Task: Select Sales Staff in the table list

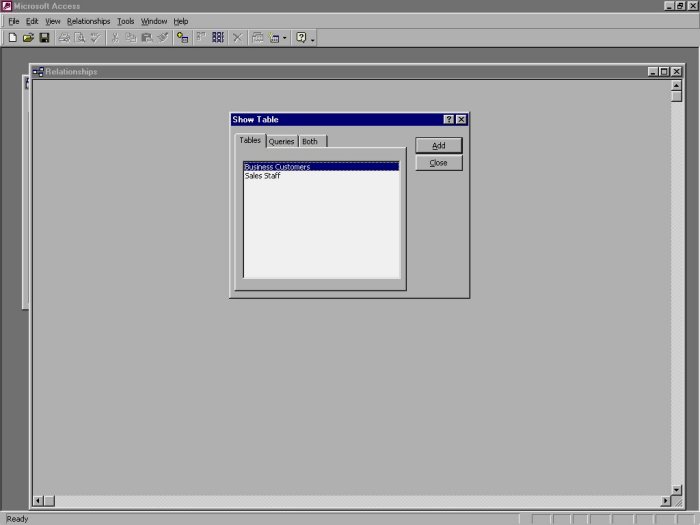Action: (262, 176)
